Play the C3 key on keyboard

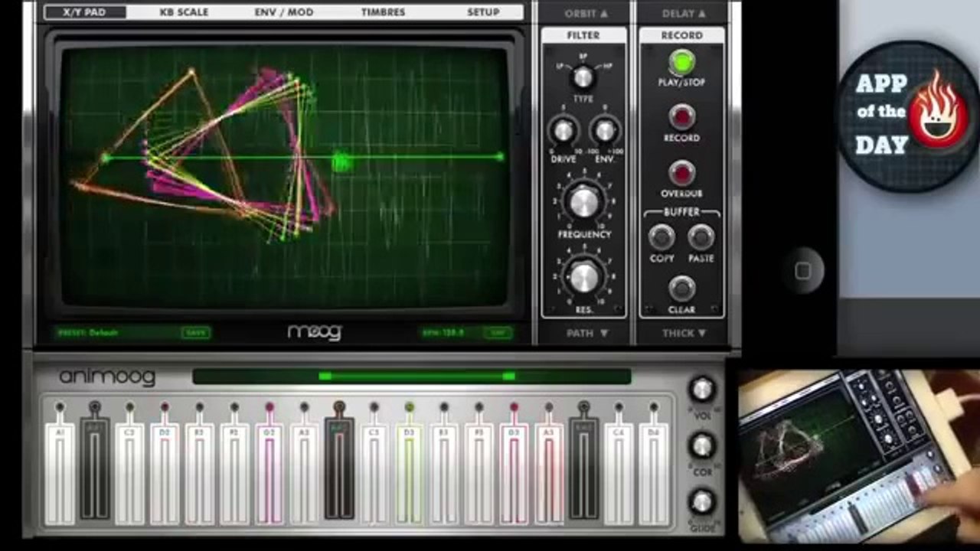[x=374, y=474]
